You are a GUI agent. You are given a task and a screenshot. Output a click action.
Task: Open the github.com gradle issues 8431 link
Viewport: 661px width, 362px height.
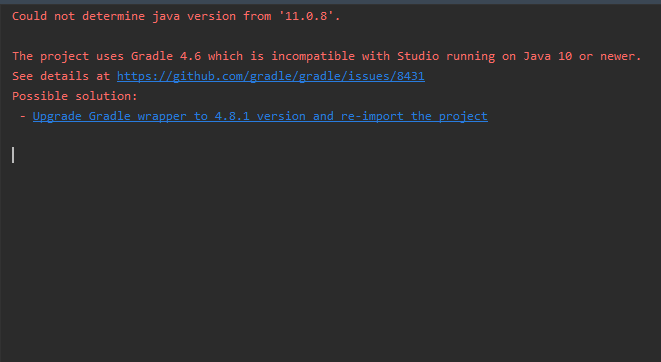(271, 76)
